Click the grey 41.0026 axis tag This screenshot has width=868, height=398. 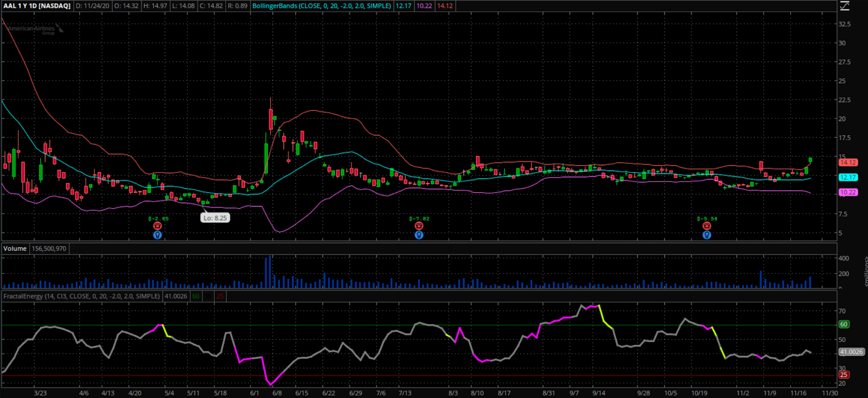(851, 352)
